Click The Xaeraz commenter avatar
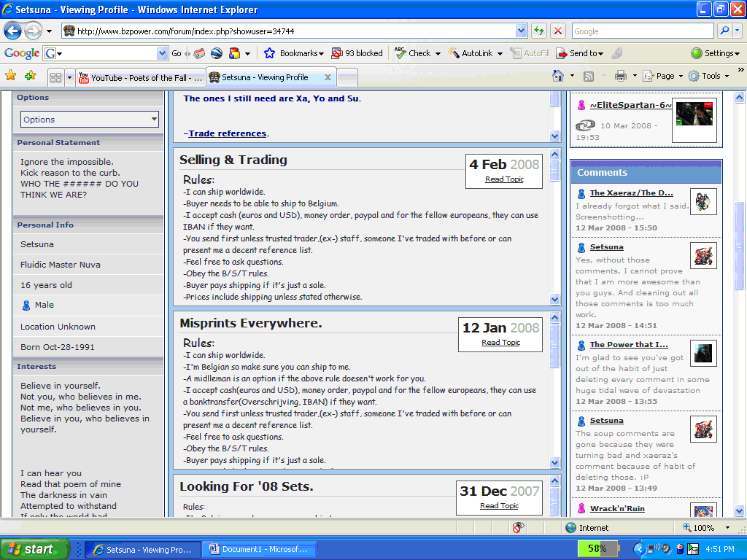The image size is (747, 560). (x=703, y=202)
